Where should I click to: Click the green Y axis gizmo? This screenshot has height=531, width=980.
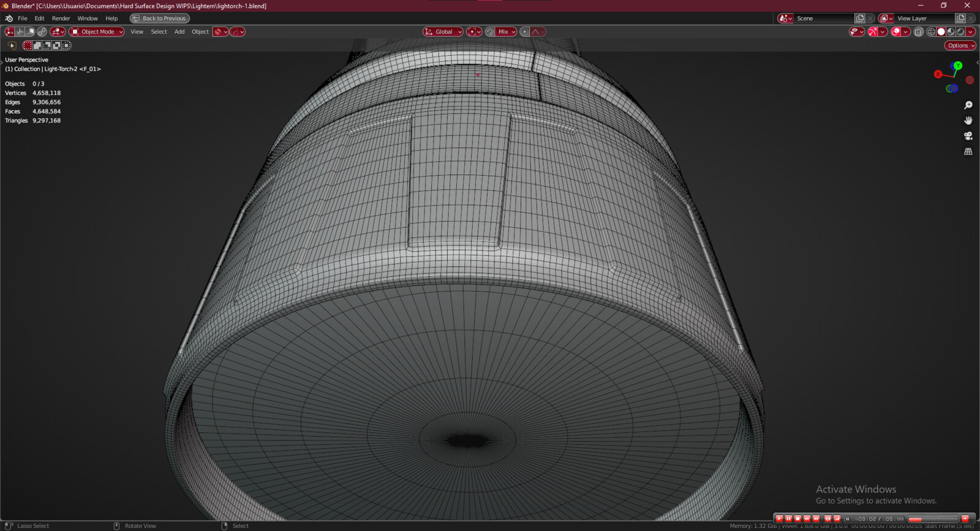958,66
